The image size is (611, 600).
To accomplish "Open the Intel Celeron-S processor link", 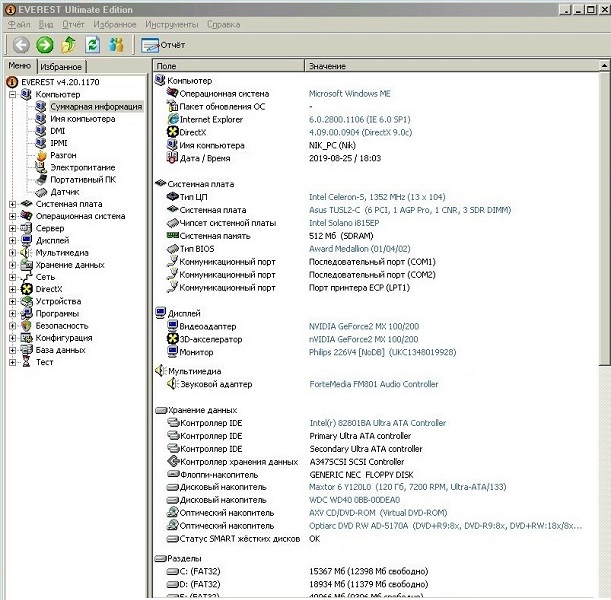I will tap(377, 197).
